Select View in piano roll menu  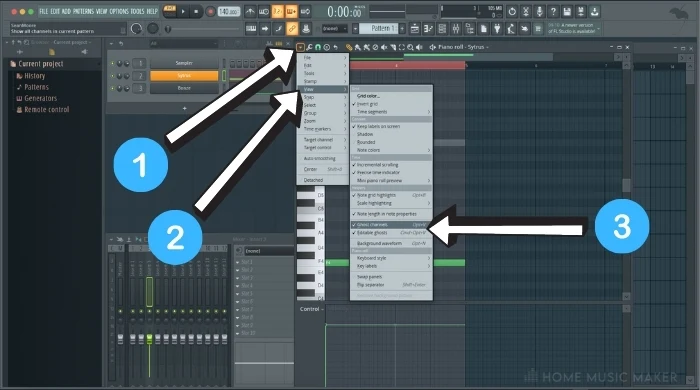(323, 89)
